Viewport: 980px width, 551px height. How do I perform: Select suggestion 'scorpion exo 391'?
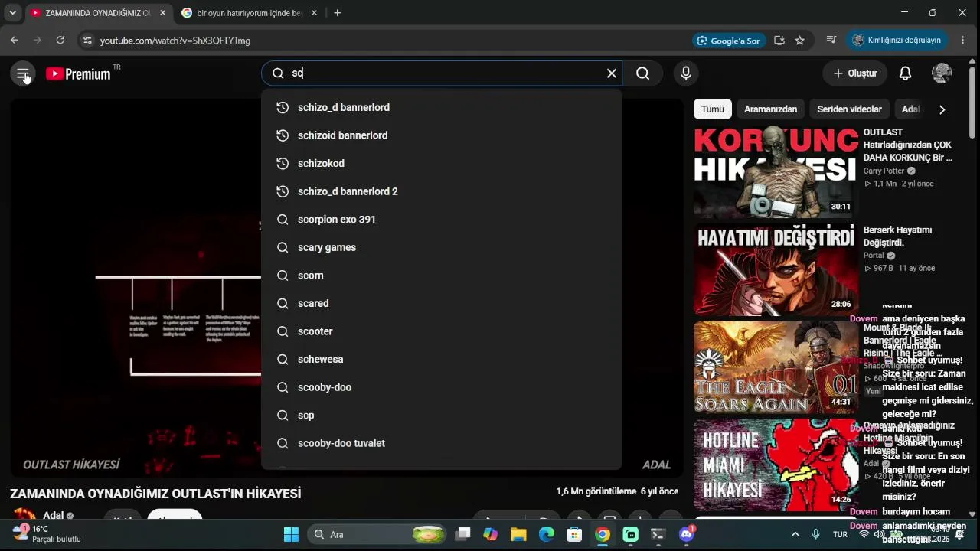point(442,220)
